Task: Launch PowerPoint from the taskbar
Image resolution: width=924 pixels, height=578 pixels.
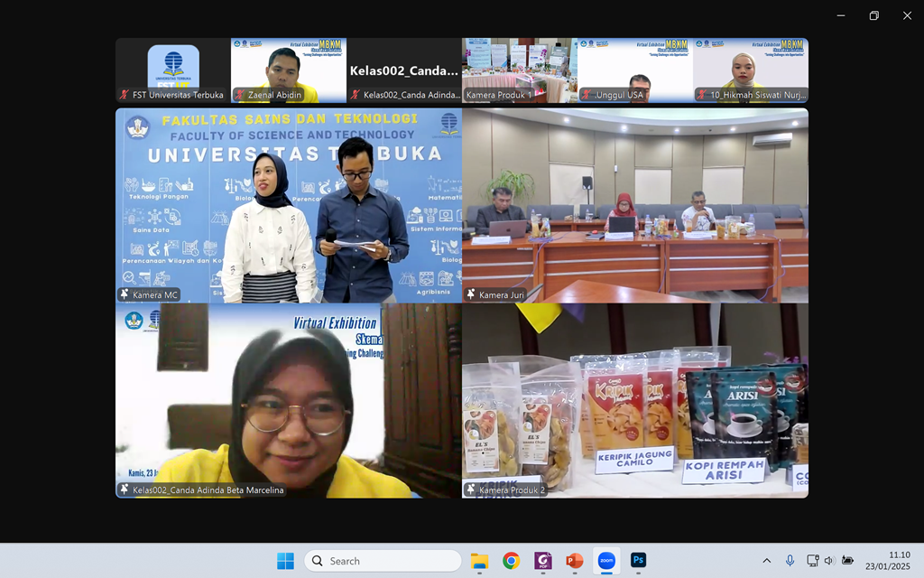Action: (575, 561)
